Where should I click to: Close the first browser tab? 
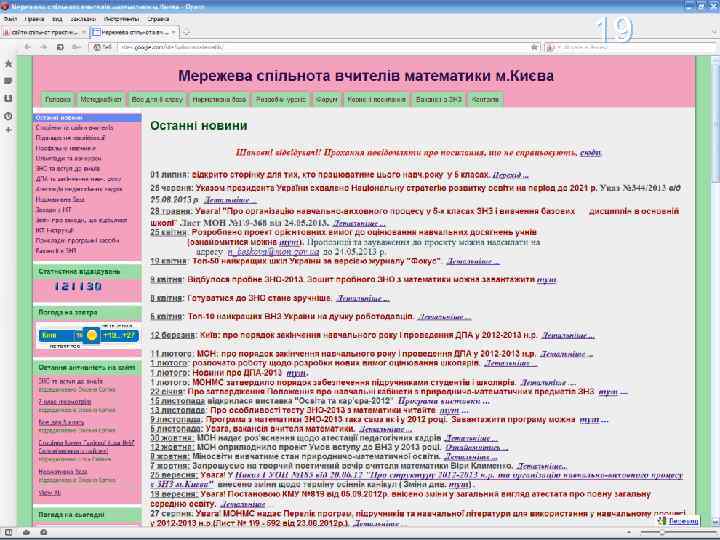(83, 32)
